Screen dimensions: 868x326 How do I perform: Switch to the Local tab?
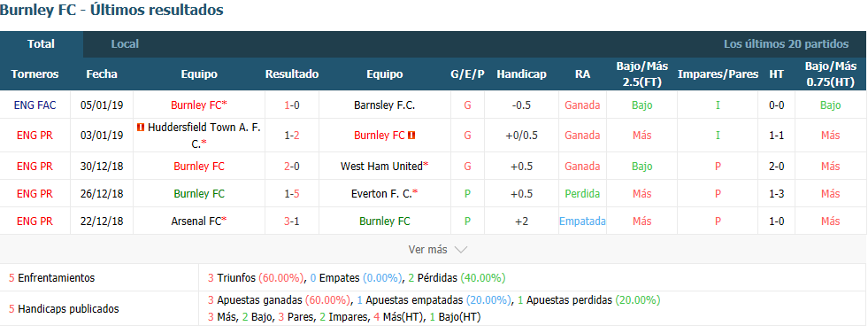click(125, 44)
